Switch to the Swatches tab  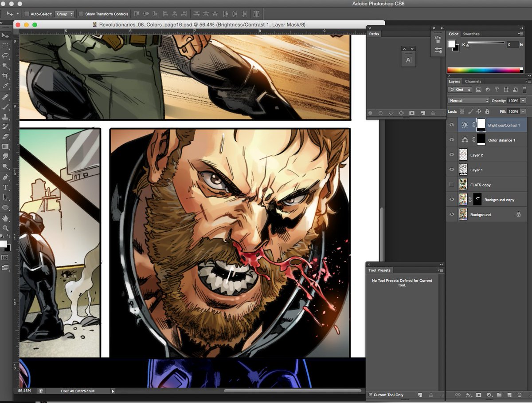coord(471,34)
